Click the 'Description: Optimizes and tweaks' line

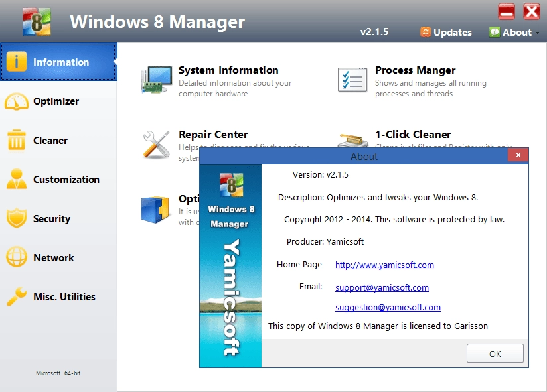pyautogui.click(x=378, y=197)
